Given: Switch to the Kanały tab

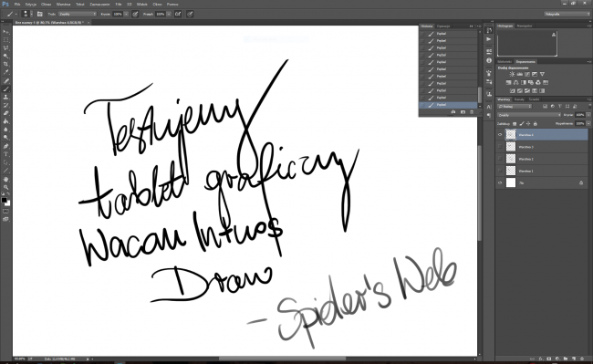Looking at the screenshot, I should tap(519, 99).
